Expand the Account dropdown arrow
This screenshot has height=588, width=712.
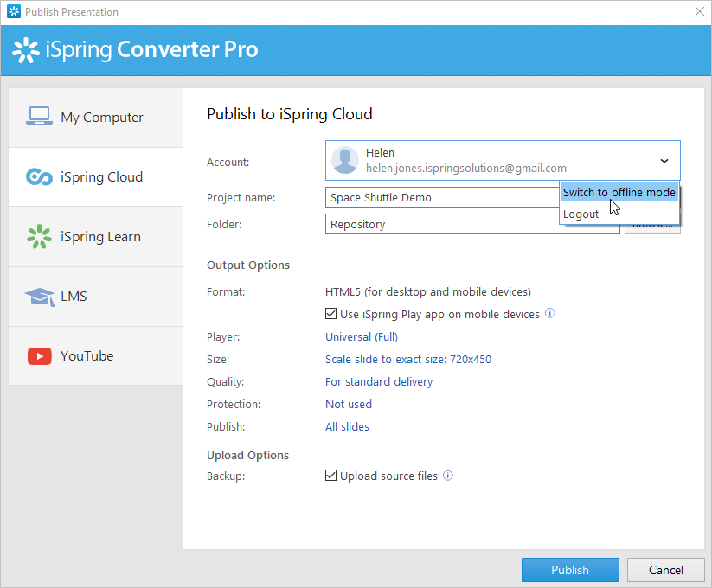664,161
